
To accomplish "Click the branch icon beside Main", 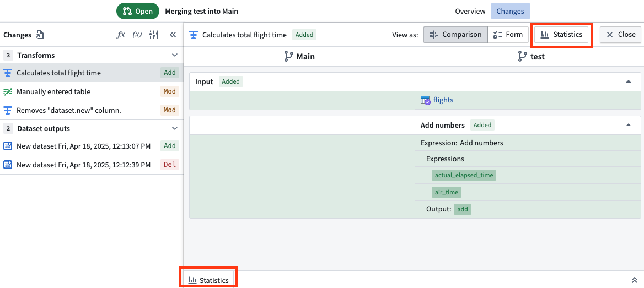I will tap(288, 56).
